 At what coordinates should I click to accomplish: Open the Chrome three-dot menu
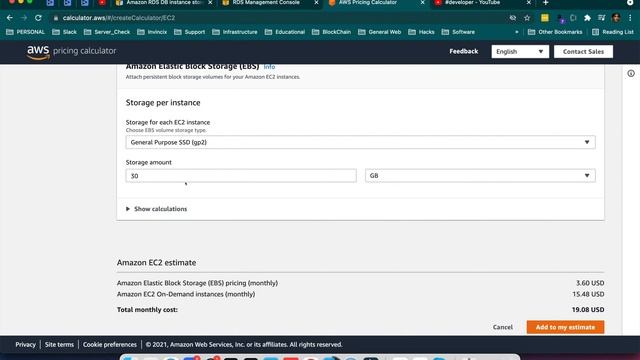point(631,18)
